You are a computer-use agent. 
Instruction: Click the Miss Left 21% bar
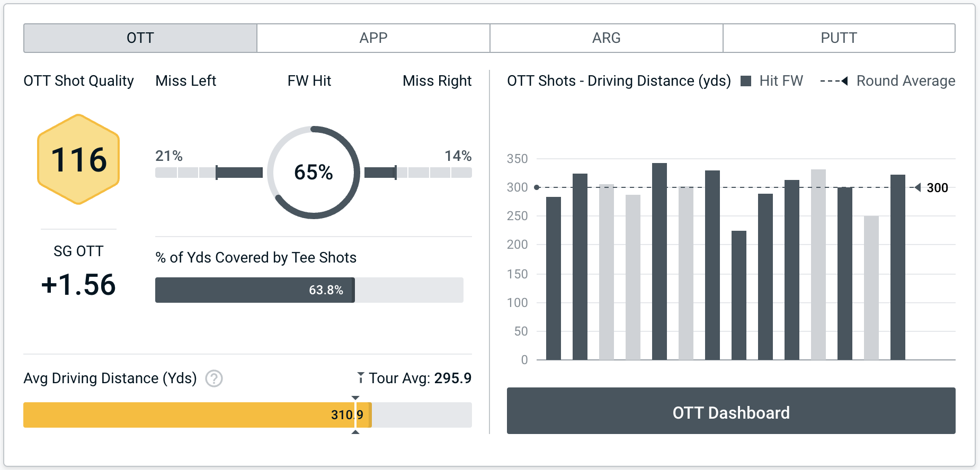click(x=209, y=173)
